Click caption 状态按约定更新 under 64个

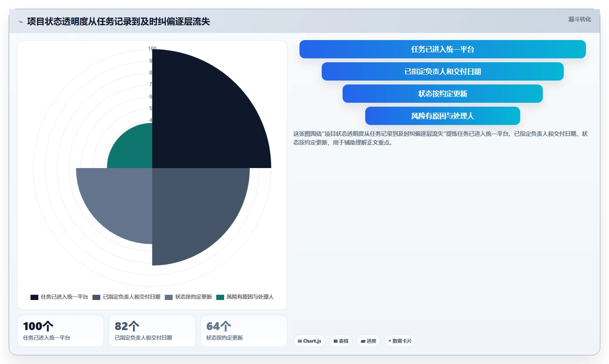(225, 338)
